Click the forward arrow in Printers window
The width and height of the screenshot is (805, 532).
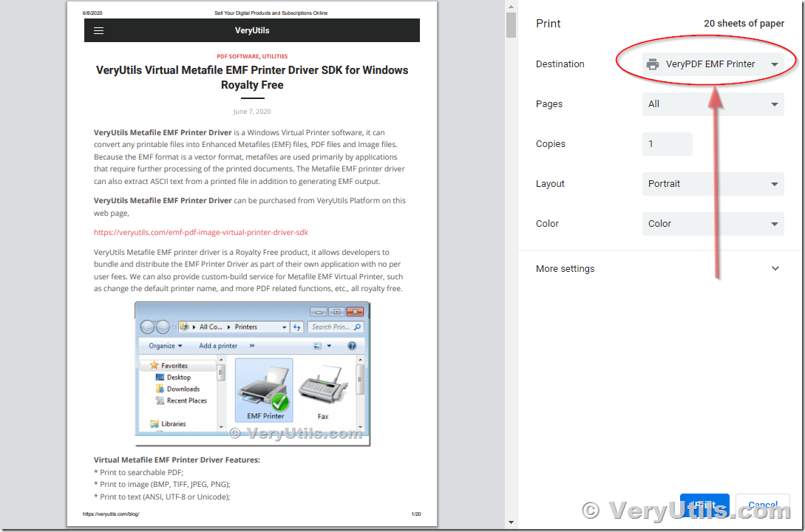163,327
